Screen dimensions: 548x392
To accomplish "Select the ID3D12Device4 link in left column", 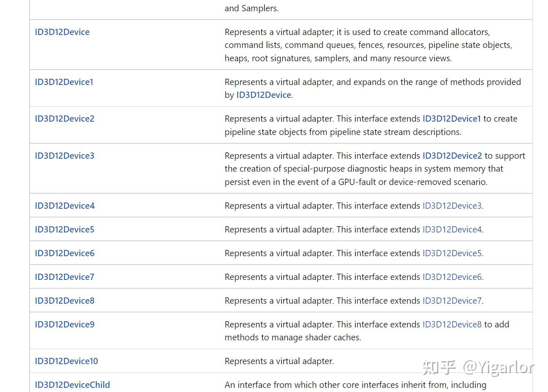I will tap(65, 206).
